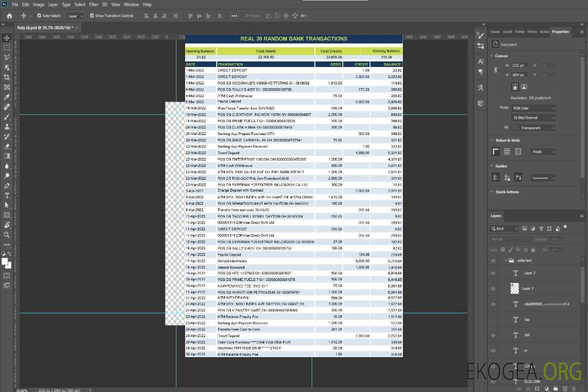Show the hidden 'tee' text layer
The image size is (588, 392).
point(493,320)
